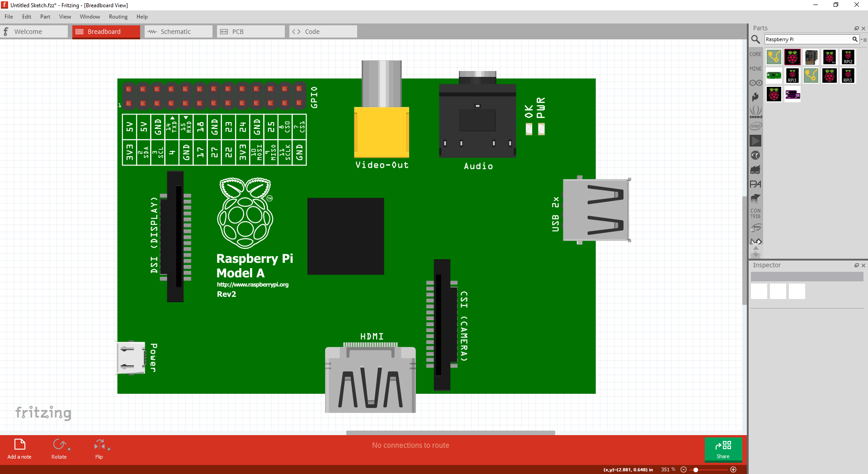Pick the green Raspberry Pi Zero part

pos(774,76)
